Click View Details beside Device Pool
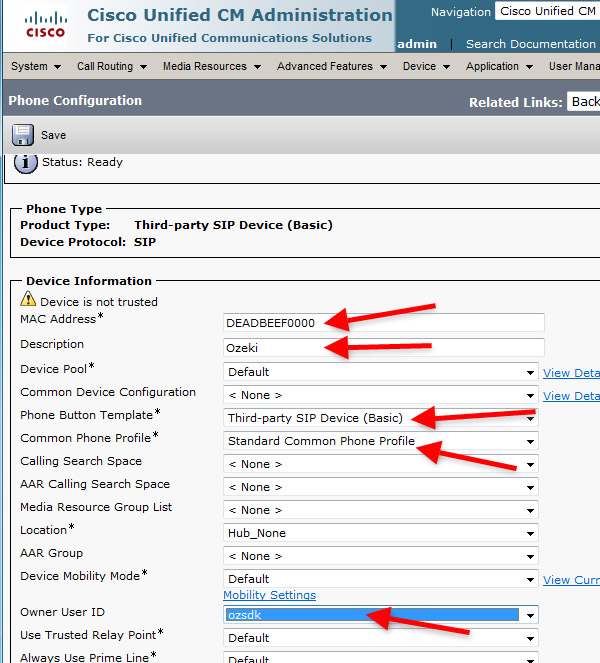The image size is (600, 663). pyautogui.click(x=571, y=373)
